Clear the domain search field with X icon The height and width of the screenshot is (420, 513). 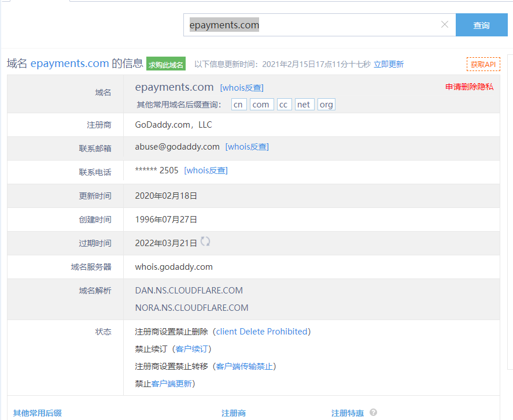444,25
